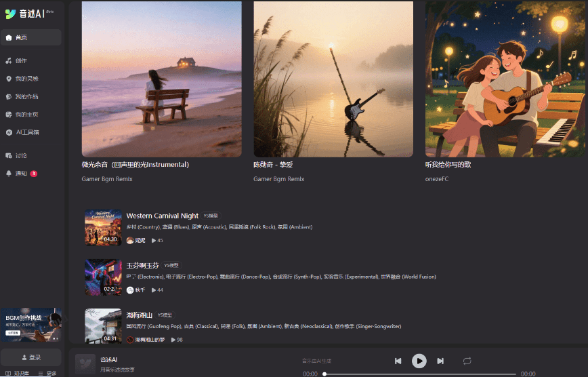Expand the 更多 menu at sidebar bottom
This screenshot has height=377, width=588.
pos(47,373)
